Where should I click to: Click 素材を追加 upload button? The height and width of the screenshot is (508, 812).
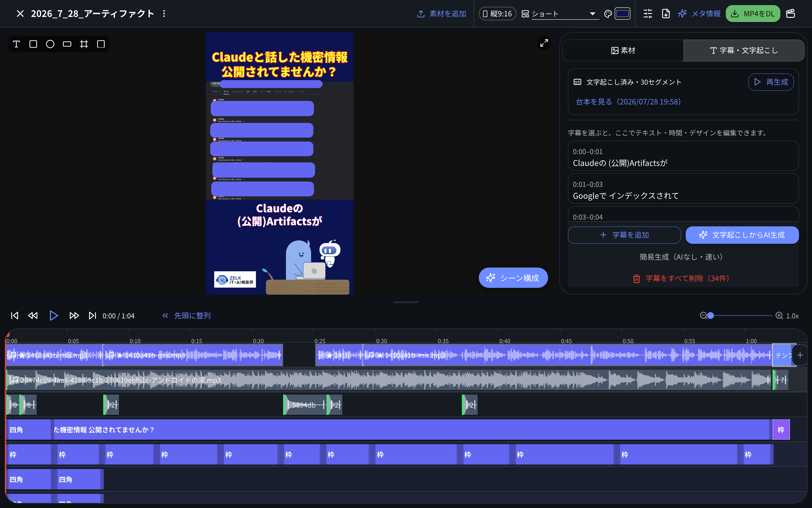pos(441,14)
